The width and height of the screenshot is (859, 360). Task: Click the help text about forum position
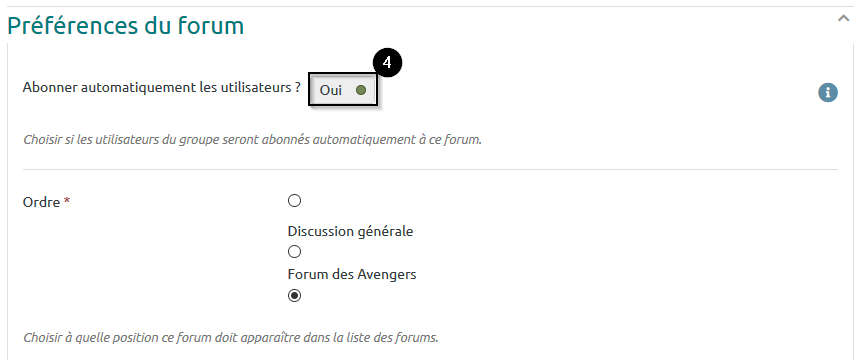[x=231, y=337]
